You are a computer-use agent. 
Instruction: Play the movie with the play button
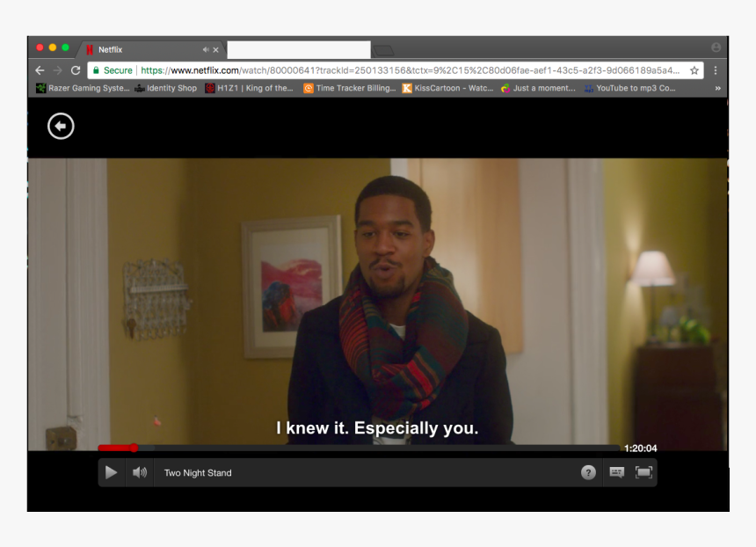(x=111, y=473)
